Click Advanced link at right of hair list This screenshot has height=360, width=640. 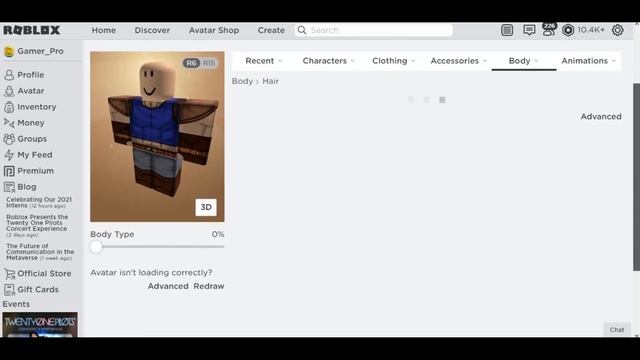(601, 117)
